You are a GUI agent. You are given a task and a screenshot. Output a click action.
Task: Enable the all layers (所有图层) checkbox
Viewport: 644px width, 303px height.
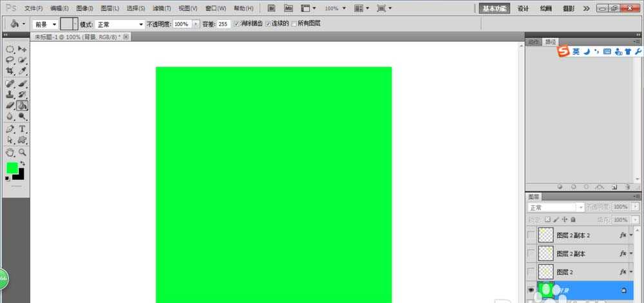(x=294, y=23)
